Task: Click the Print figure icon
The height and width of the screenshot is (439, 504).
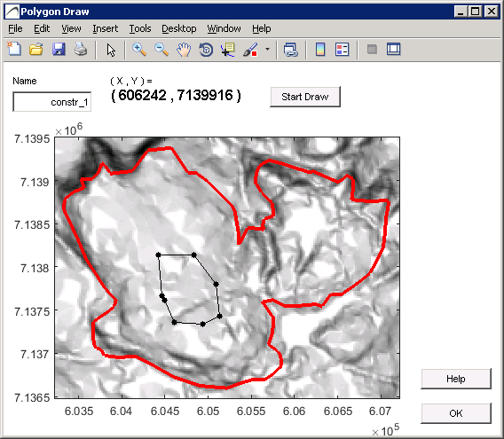Action: [81, 50]
